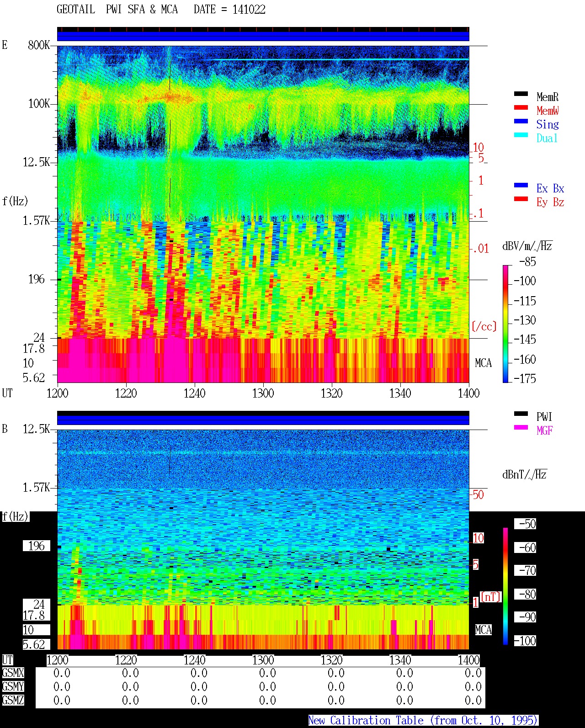The height and width of the screenshot is (728, 585).
Task: Click the blue Ex Bx legend swatch
Action: coord(521,185)
